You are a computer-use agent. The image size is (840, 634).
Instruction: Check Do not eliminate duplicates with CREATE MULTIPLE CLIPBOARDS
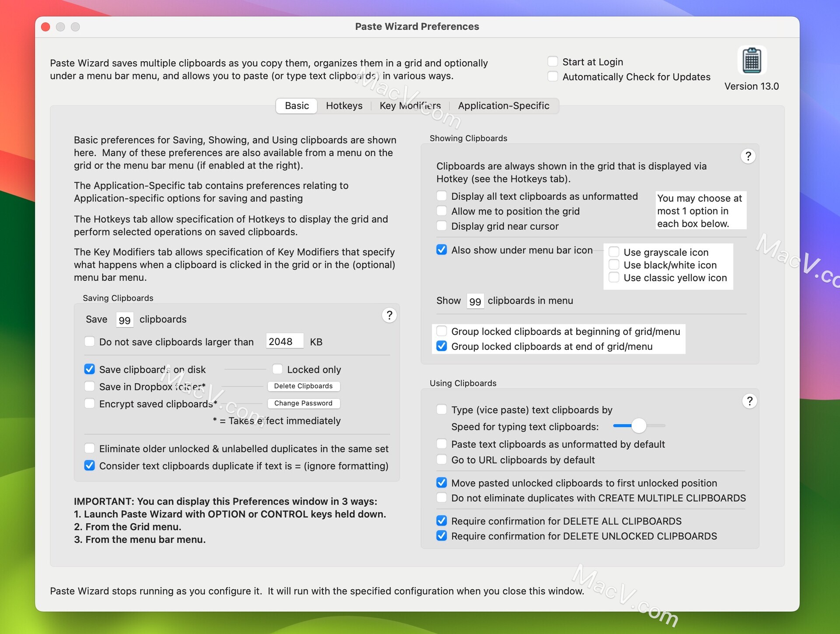point(442,497)
